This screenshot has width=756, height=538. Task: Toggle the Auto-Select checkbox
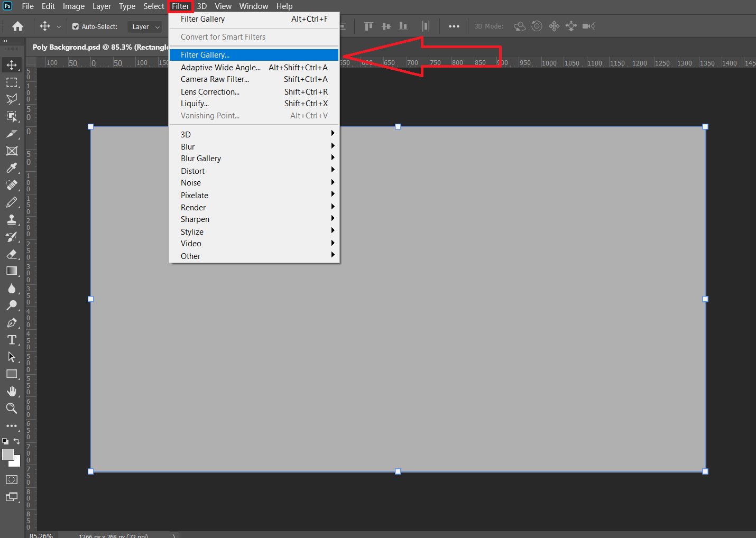tap(76, 26)
